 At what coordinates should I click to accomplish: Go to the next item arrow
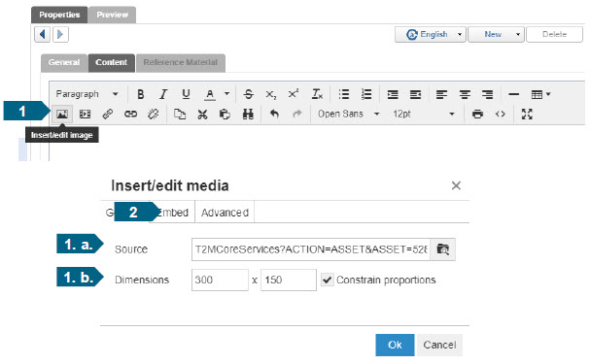click(x=60, y=35)
